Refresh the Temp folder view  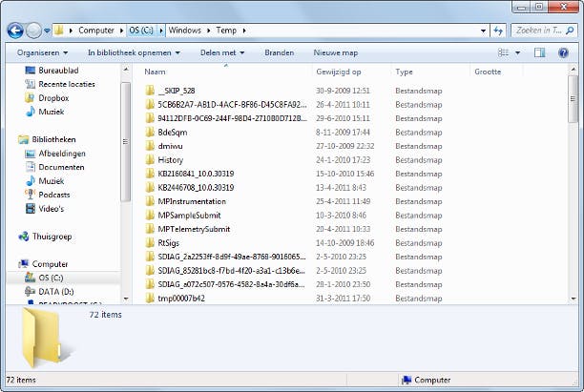point(498,31)
